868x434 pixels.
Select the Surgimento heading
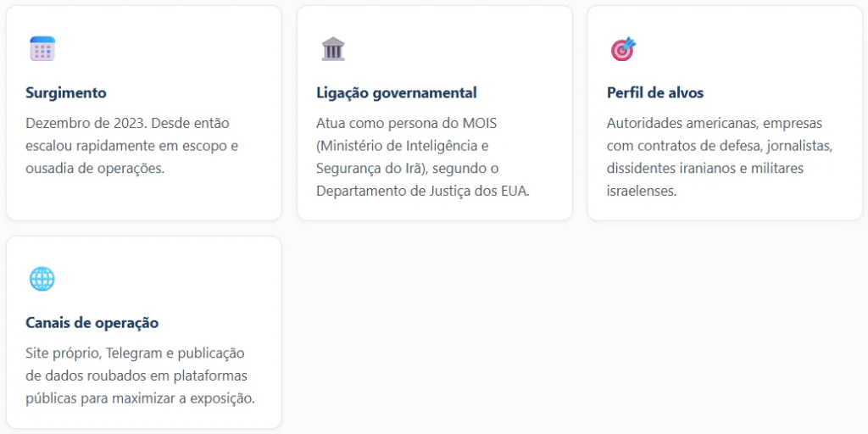tap(66, 92)
